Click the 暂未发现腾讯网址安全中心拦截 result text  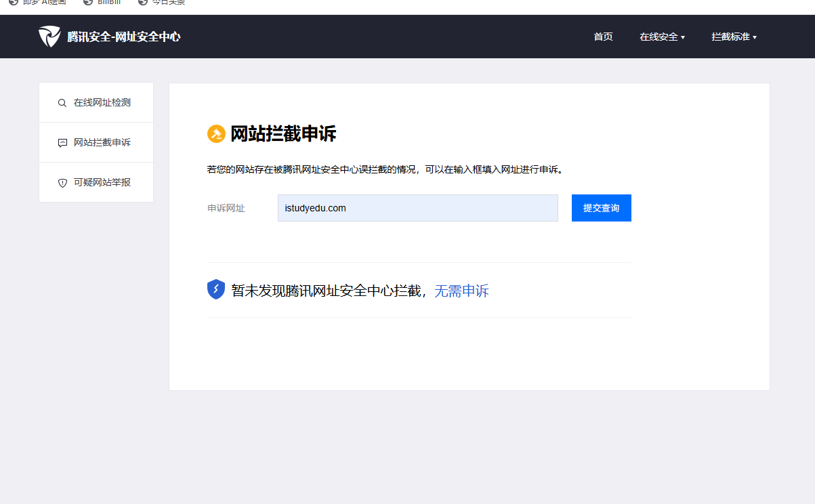pyautogui.click(x=328, y=291)
